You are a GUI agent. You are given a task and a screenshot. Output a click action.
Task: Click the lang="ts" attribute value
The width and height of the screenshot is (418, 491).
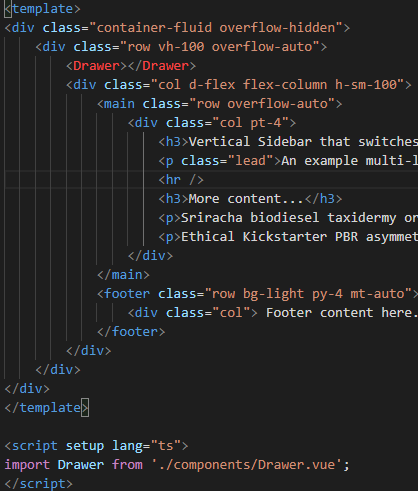click(x=166, y=446)
